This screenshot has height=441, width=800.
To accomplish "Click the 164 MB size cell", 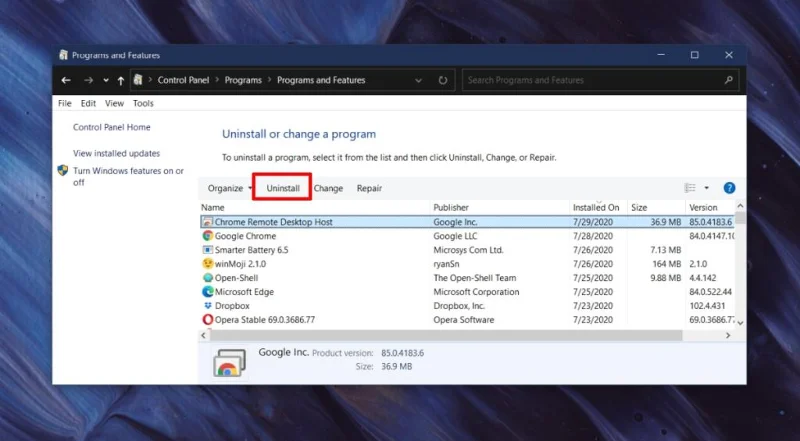I will pos(666,264).
